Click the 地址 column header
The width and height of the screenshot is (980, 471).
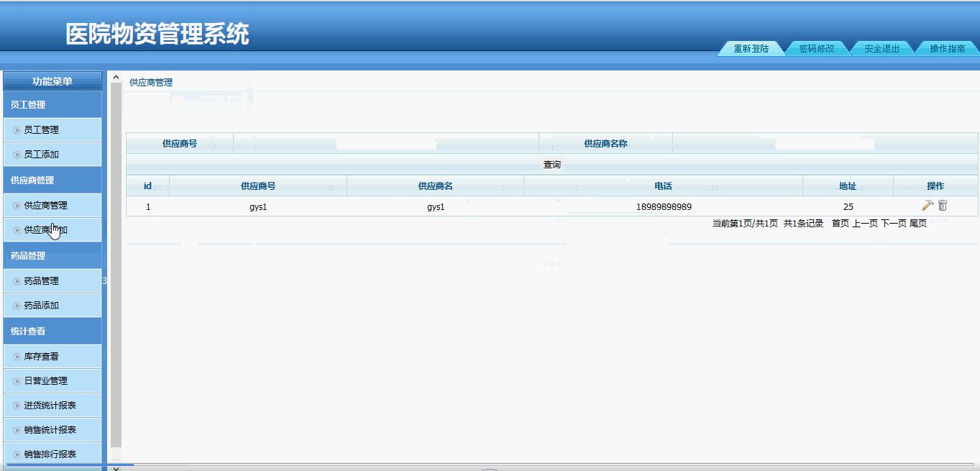848,186
